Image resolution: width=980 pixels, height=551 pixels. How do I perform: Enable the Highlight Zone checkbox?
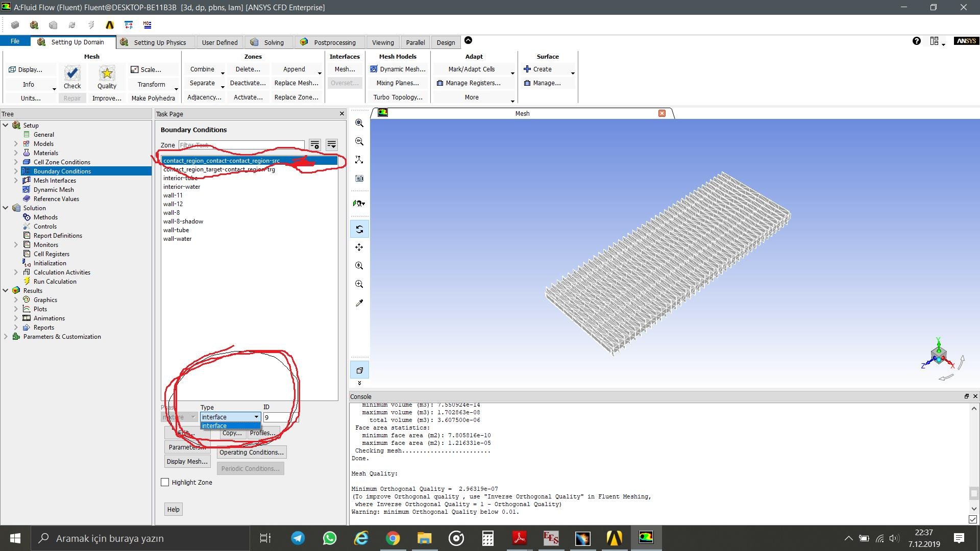164,482
